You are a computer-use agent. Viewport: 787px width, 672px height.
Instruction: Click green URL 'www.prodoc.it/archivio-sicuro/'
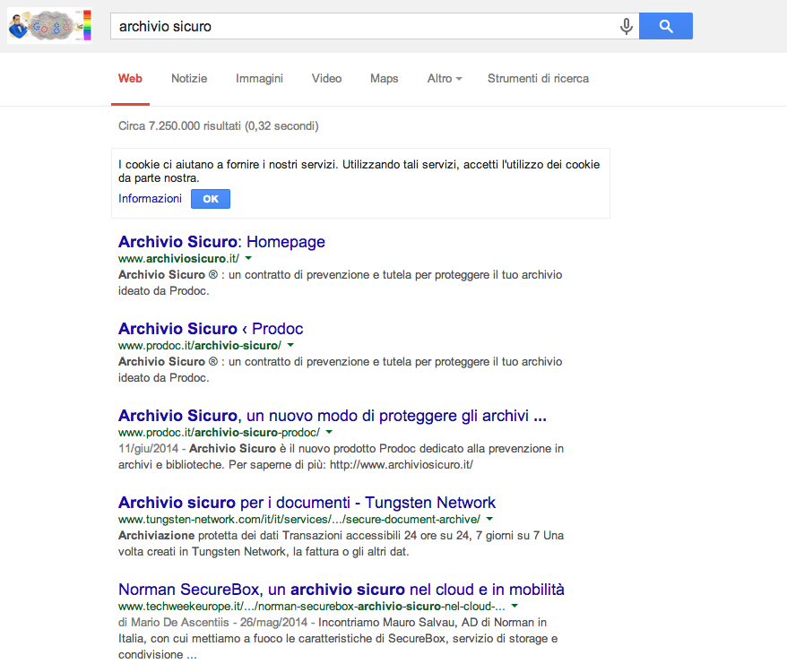tap(200, 345)
